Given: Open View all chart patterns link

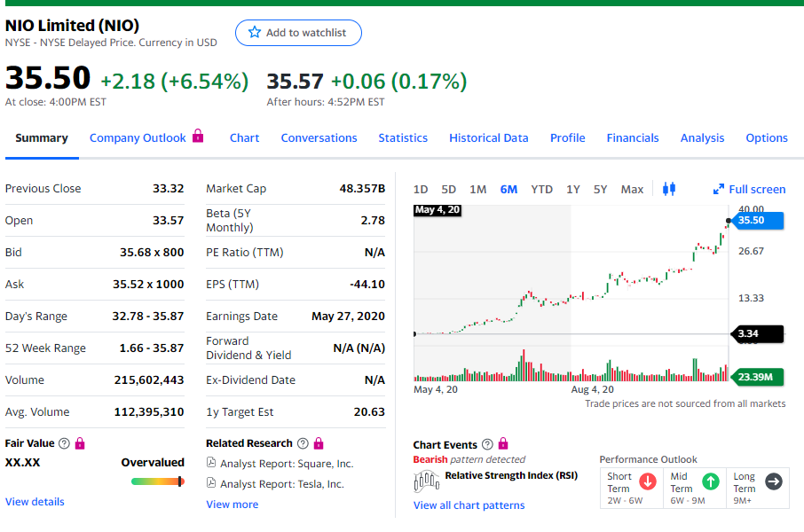Looking at the screenshot, I should [469, 505].
